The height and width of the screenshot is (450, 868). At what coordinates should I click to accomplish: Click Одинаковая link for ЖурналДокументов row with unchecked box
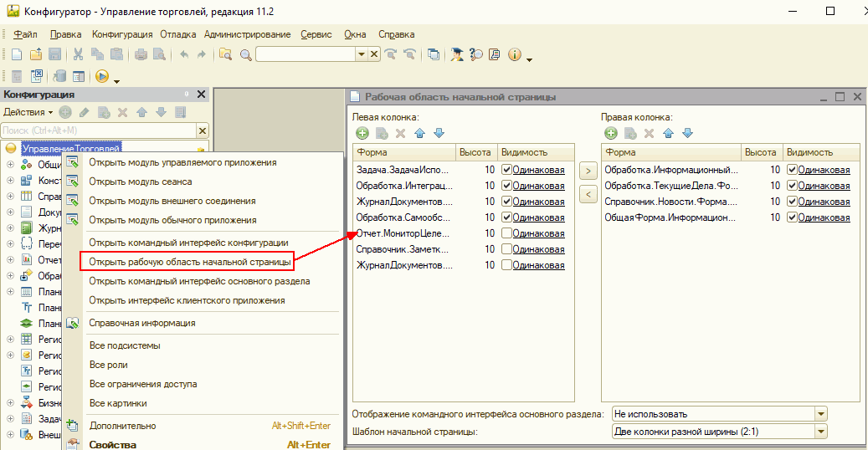(x=538, y=265)
